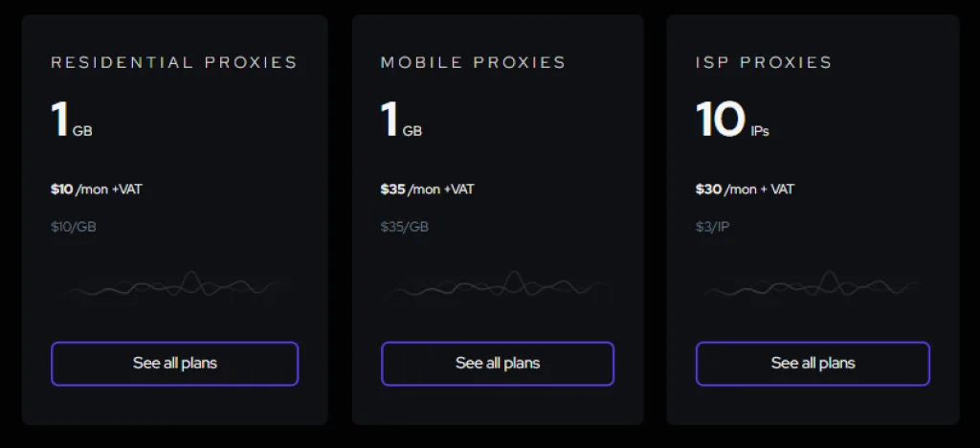
Task: See all plans for Mobile Proxies
Action: (498, 364)
